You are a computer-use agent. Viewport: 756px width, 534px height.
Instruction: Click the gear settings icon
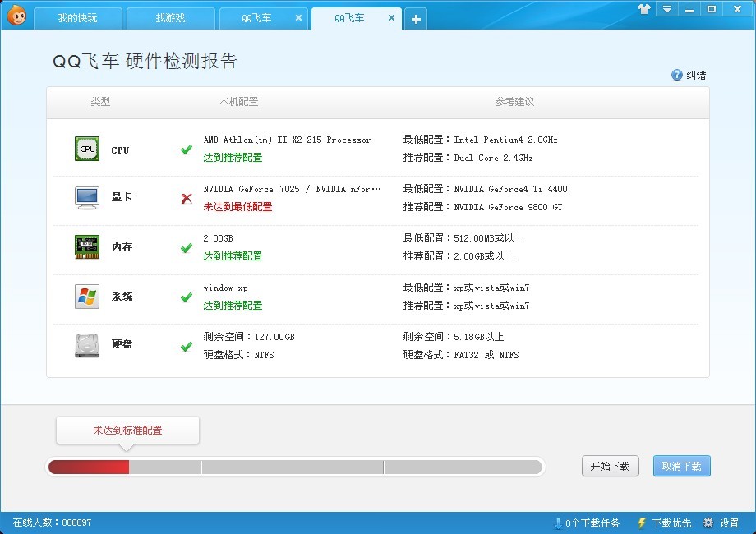(708, 523)
